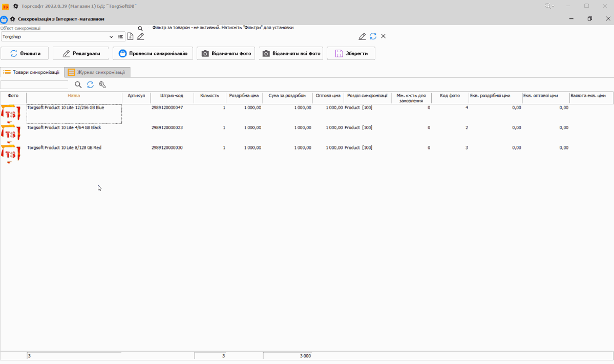Viewport: 614px width, 364px height.
Task: Click the Відзначити всі фото button
Action: [x=291, y=53]
